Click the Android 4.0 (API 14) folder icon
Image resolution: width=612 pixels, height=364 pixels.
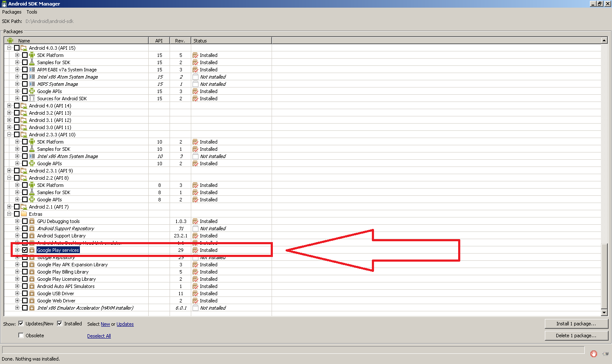[24, 106]
